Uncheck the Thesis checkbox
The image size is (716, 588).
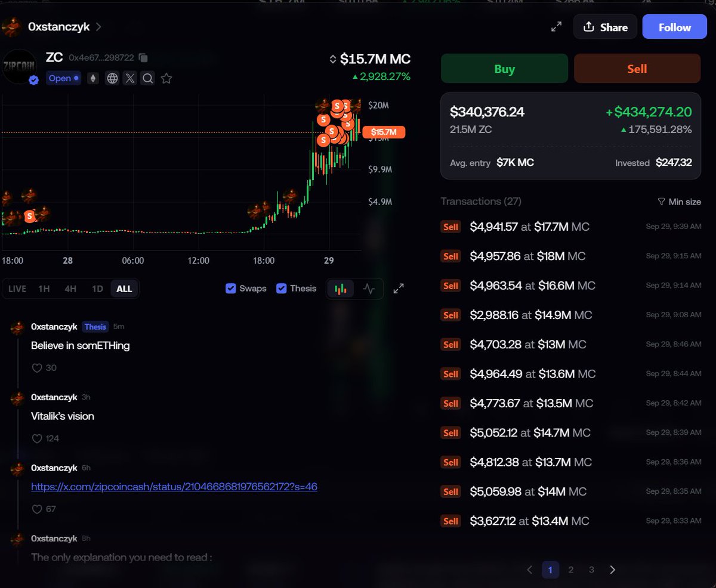282,289
